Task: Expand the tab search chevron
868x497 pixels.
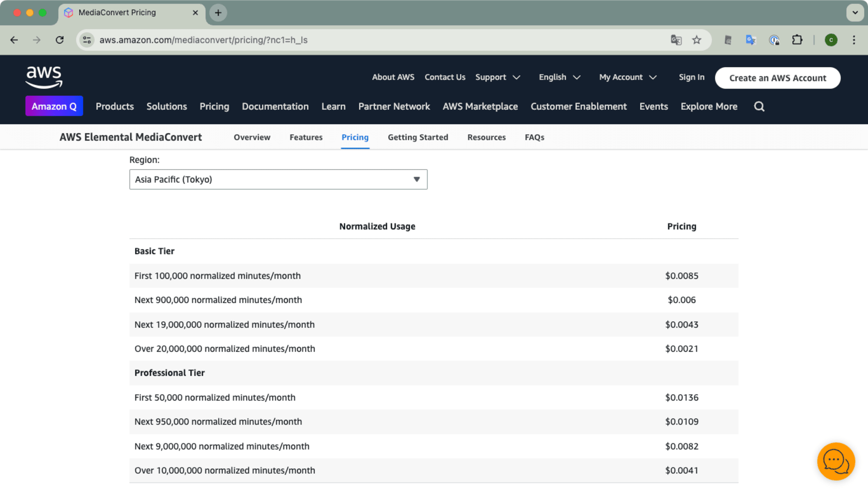Action: click(855, 13)
